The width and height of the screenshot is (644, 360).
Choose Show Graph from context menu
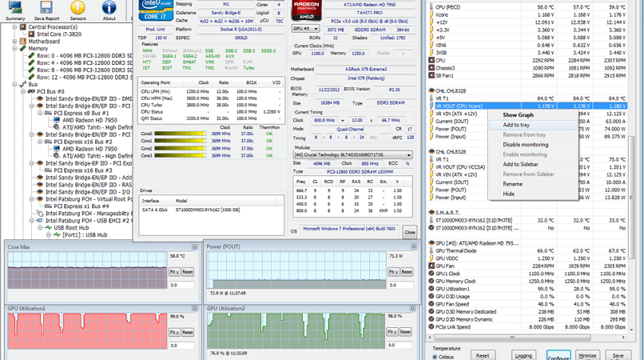[x=519, y=114]
